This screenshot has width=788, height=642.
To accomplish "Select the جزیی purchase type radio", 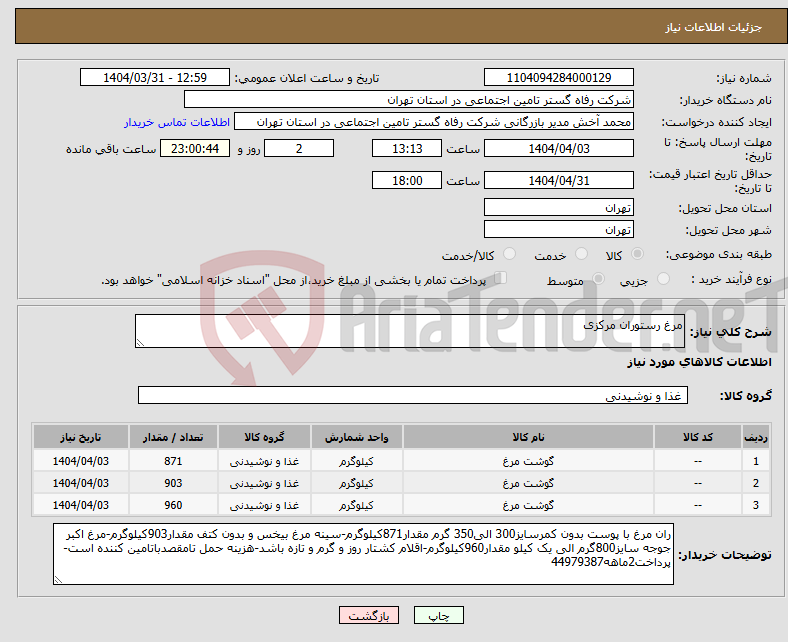I will point(663,279).
